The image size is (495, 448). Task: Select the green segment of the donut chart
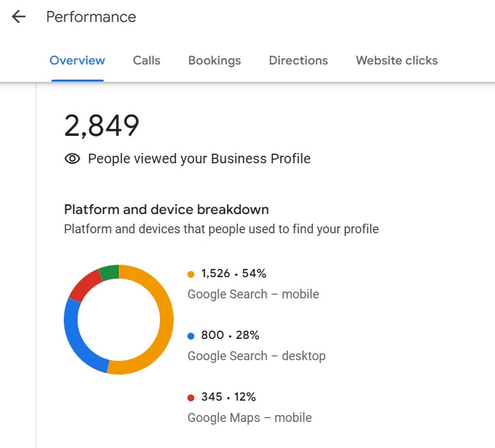point(109,272)
